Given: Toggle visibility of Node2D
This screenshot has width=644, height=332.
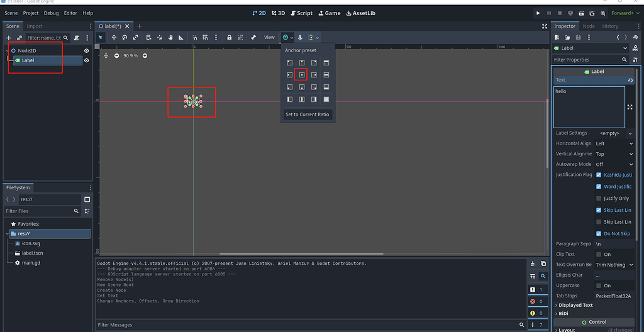Looking at the screenshot, I should click(x=87, y=50).
